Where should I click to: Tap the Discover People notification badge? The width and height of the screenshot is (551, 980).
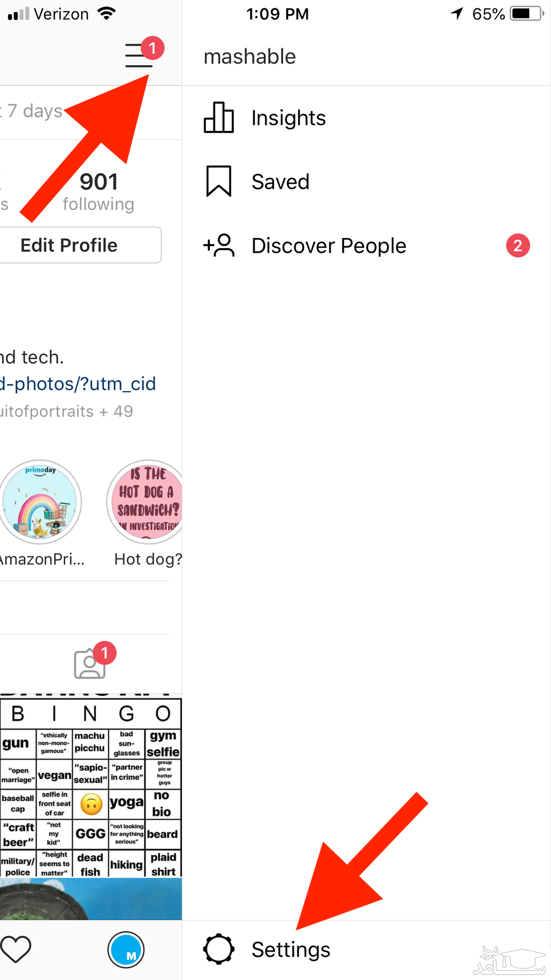coord(518,246)
